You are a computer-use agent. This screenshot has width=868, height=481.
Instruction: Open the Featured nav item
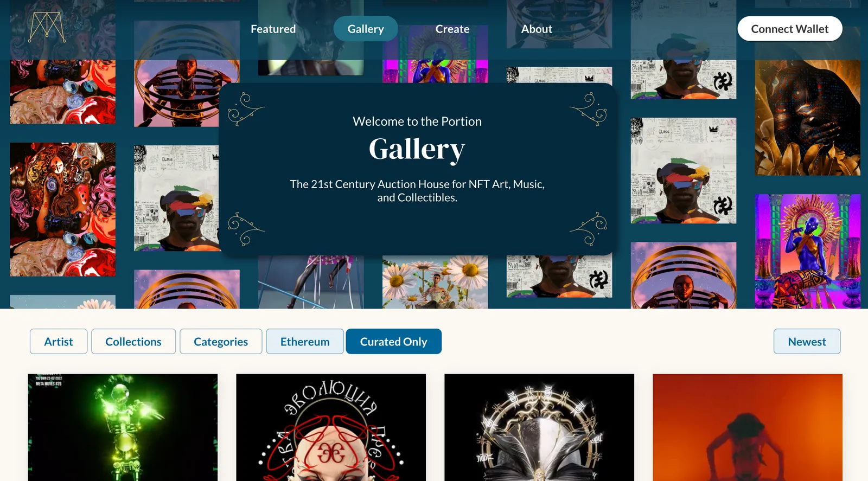click(273, 29)
